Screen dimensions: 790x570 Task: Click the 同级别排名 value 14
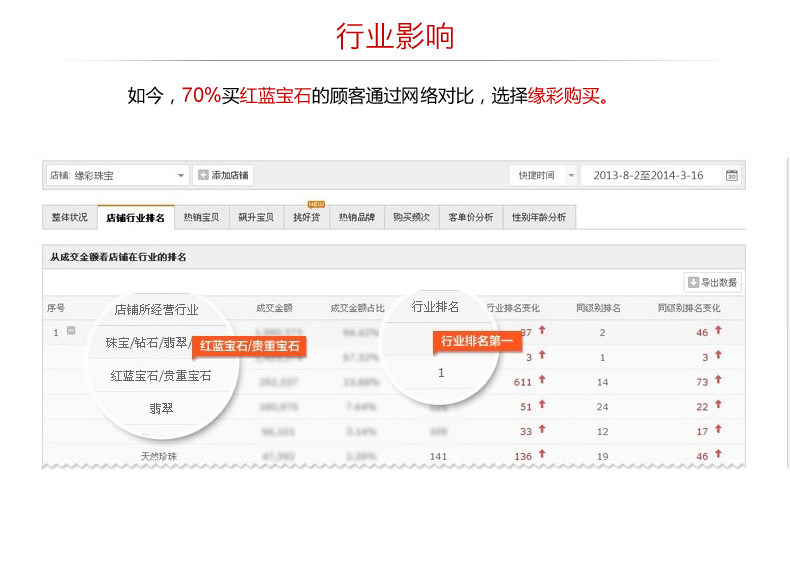[x=603, y=383]
